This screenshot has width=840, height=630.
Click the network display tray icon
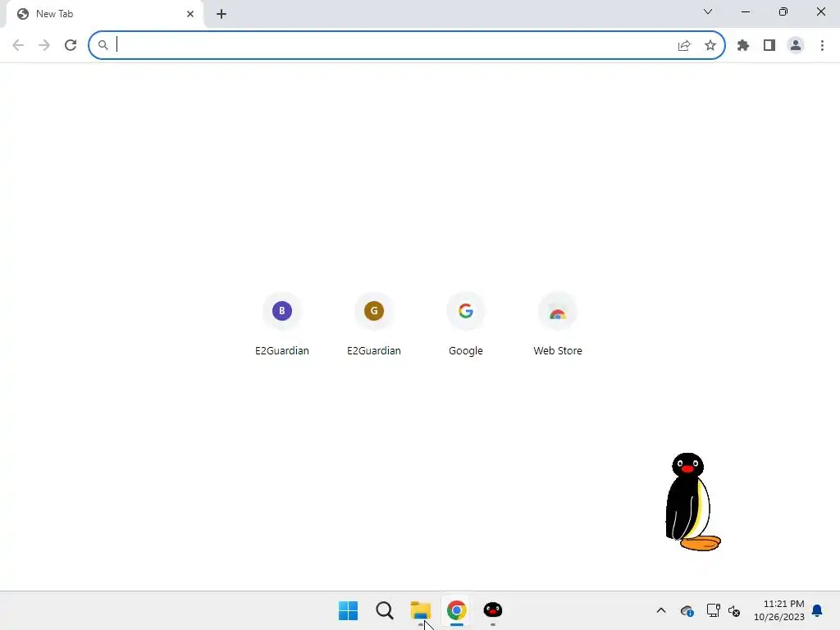pyautogui.click(x=713, y=610)
